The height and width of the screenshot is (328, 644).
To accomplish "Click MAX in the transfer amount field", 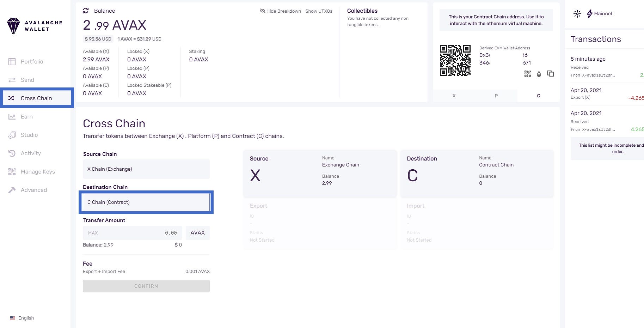I will (93, 233).
